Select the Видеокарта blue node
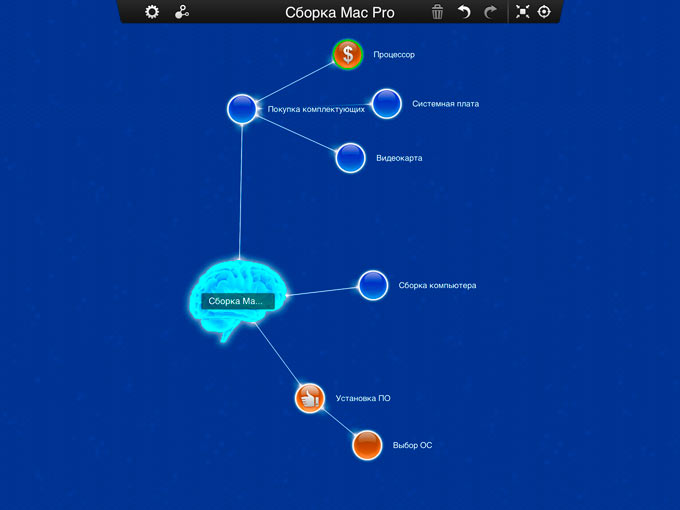Image resolution: width=680 pixels, height=510 pixels. (350, 158)
